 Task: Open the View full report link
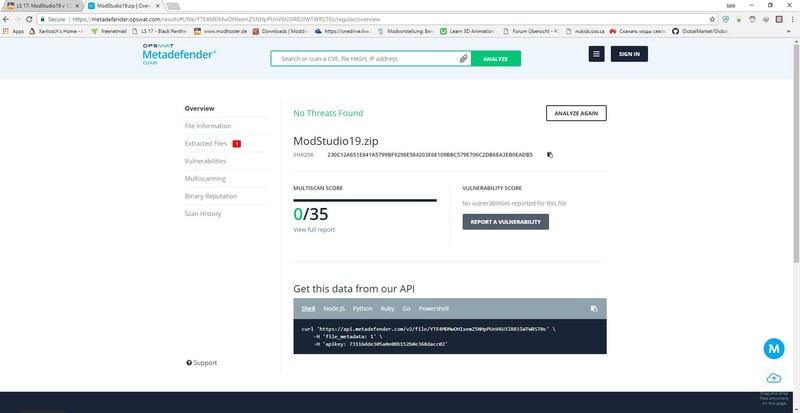[314, 230]
